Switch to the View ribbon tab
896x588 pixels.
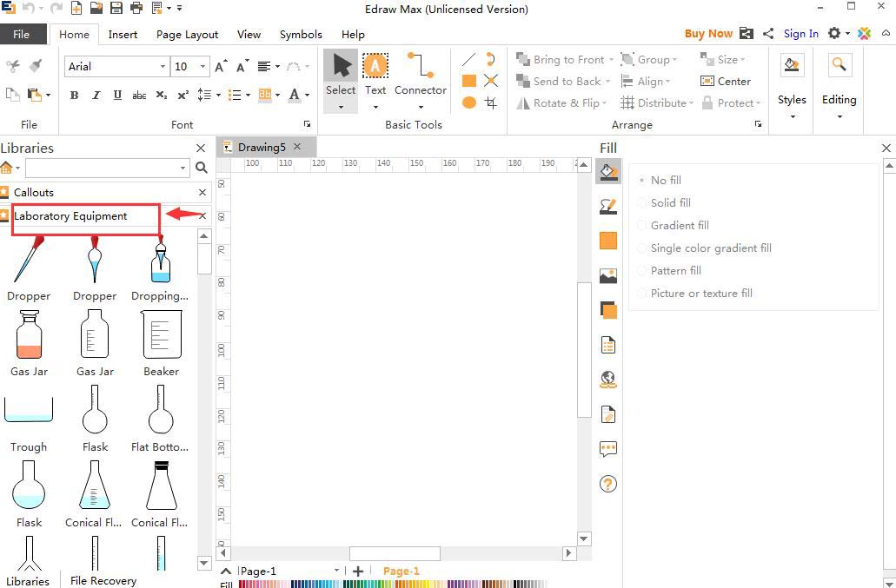click(x=249, y=34)
